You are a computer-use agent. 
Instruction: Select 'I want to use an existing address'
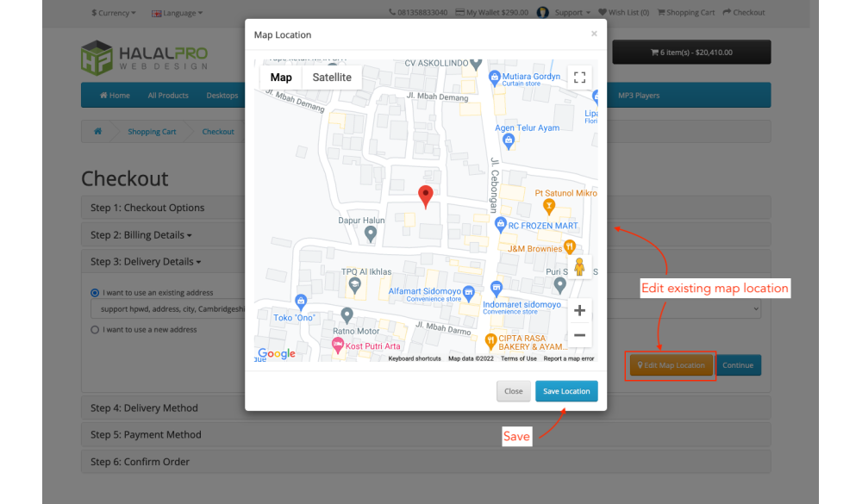[96, 292]
